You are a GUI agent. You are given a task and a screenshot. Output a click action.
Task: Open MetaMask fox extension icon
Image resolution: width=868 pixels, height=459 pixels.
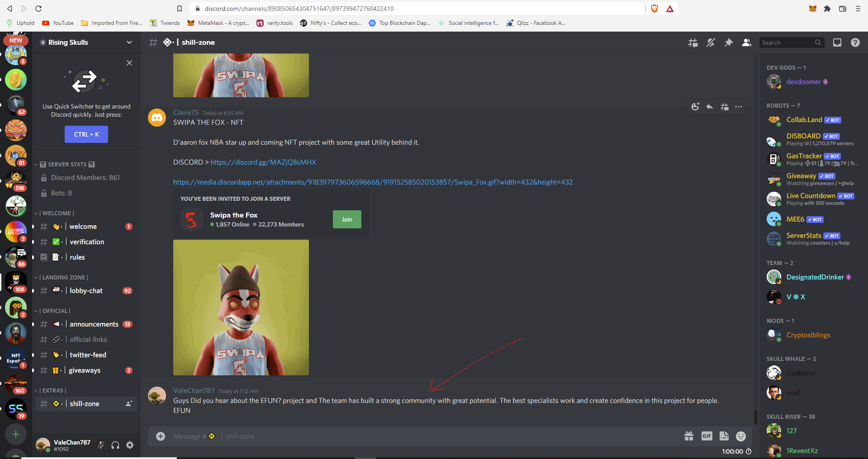click(813, 9)
